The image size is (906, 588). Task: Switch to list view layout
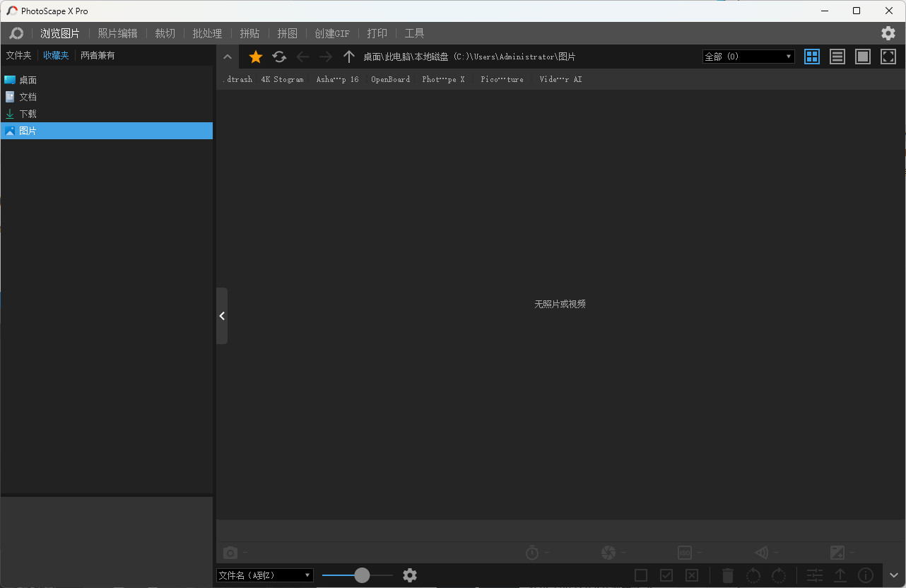(837, 57)
